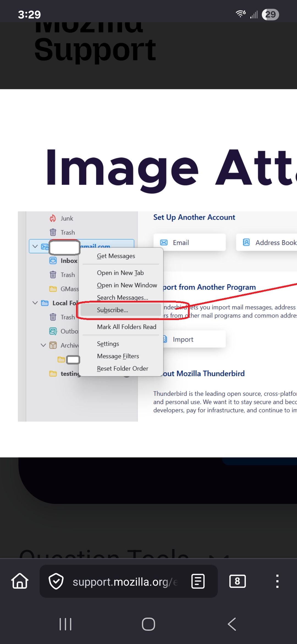Click the Address Book setup button
Image resolution: width=297 pixels, height=644 pixels.
tap(266, 242)
